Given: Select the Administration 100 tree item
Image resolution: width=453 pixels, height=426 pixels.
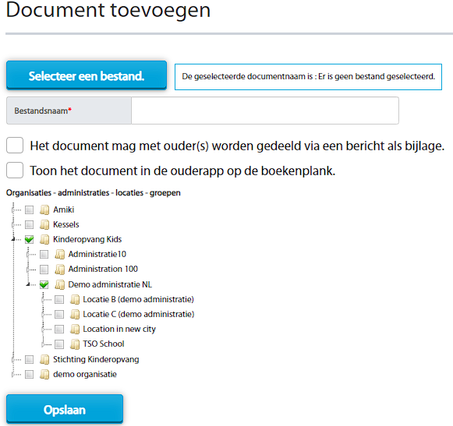Looking at the screenshot, I should [x=103, y=269].
